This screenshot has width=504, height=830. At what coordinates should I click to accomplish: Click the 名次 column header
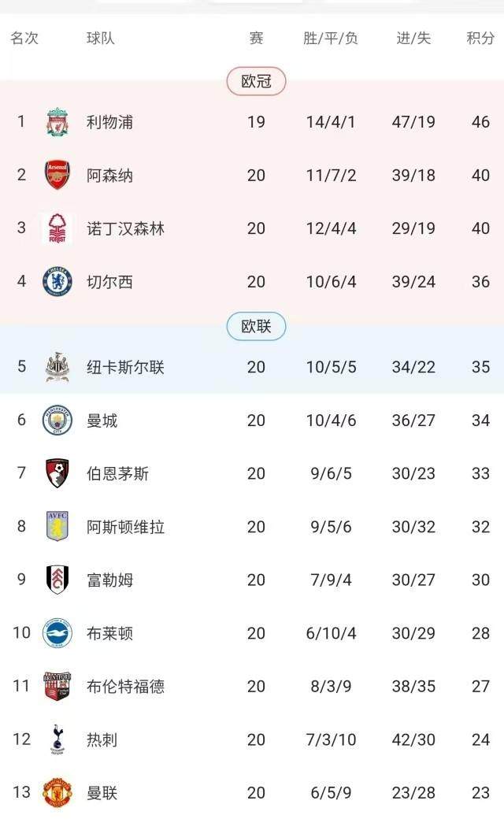tap(25, 35)
